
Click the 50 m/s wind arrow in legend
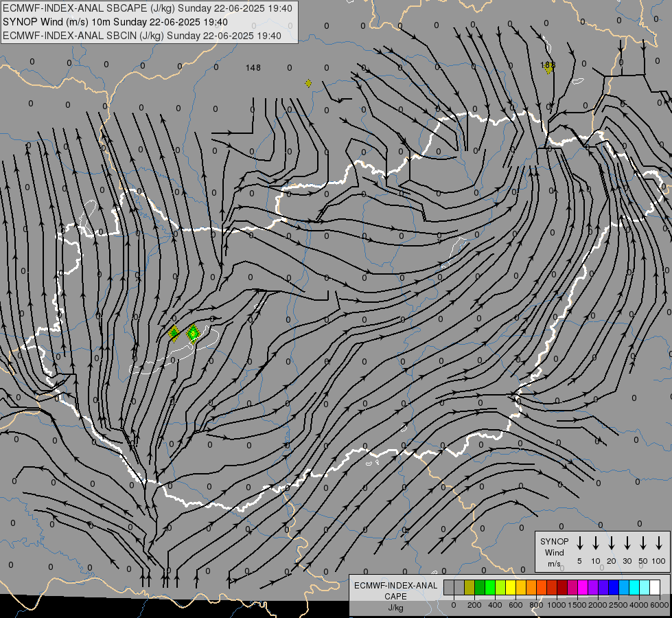coord(643,543)
